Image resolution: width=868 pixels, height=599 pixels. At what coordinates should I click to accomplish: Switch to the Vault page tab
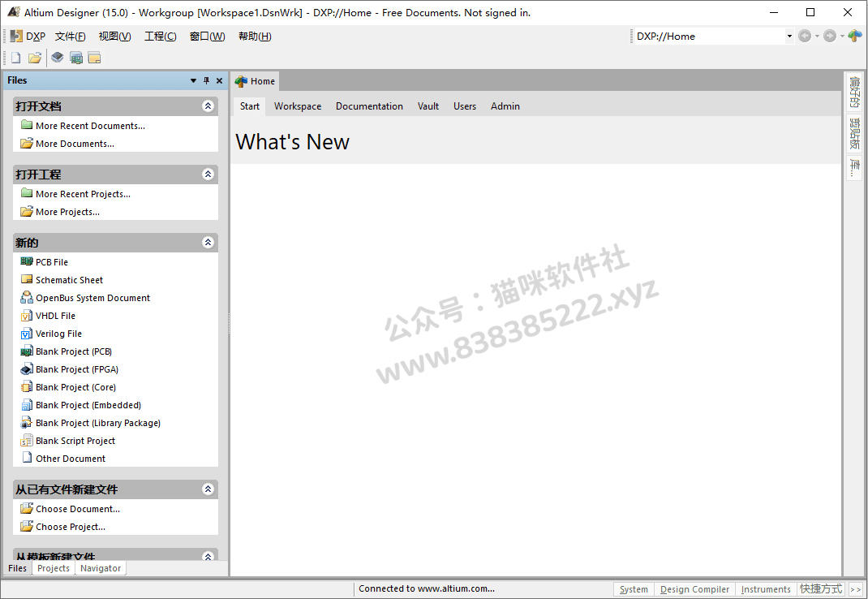428,106
